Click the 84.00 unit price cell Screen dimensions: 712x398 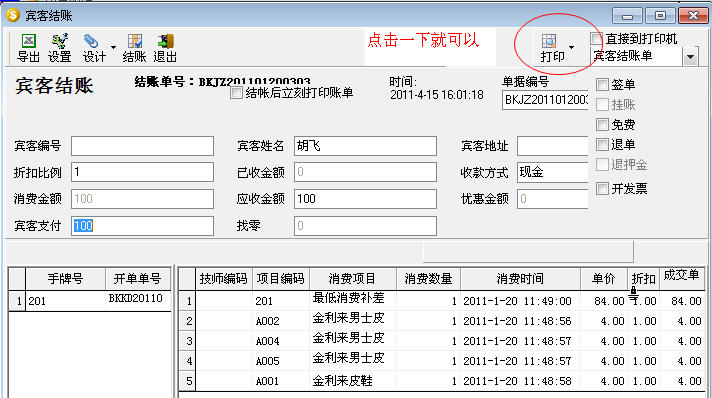(x=604, y=301)
